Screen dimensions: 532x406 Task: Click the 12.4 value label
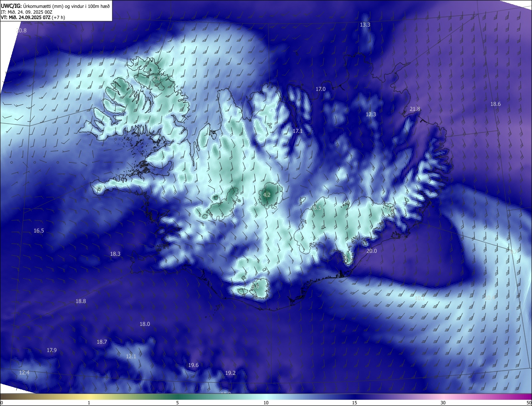[24, 373]
